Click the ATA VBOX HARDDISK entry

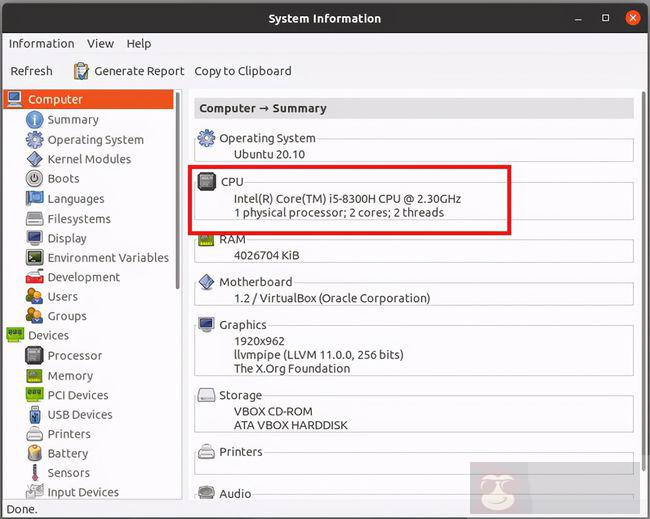[291, 425]
